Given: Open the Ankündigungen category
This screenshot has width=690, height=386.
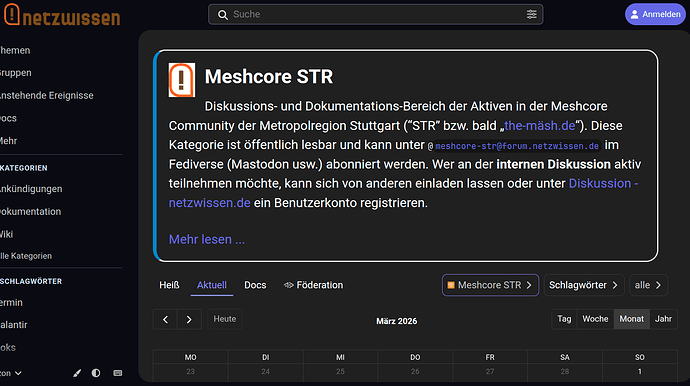Looking at the screenshot, I should click(x=31, y=189).
